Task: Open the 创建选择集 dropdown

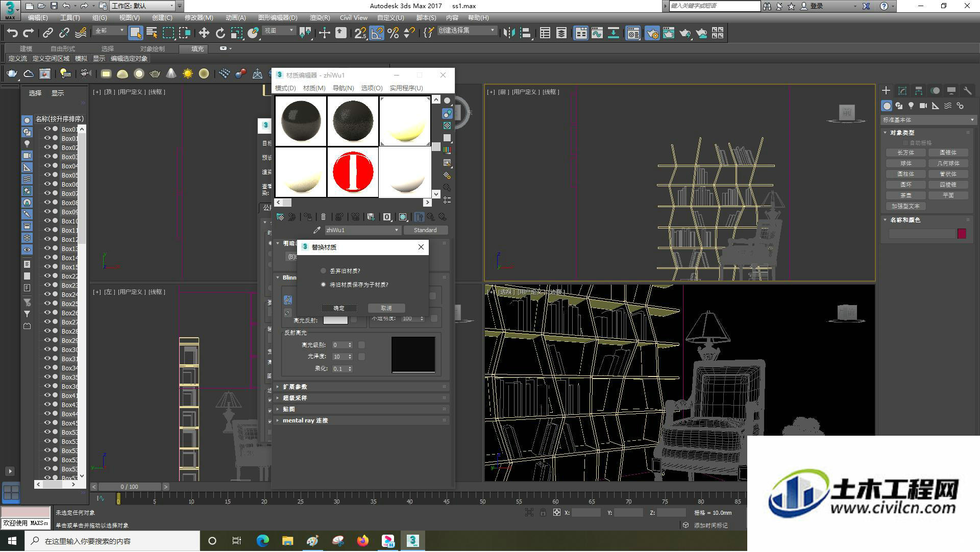Action: [x=467, y=31]
